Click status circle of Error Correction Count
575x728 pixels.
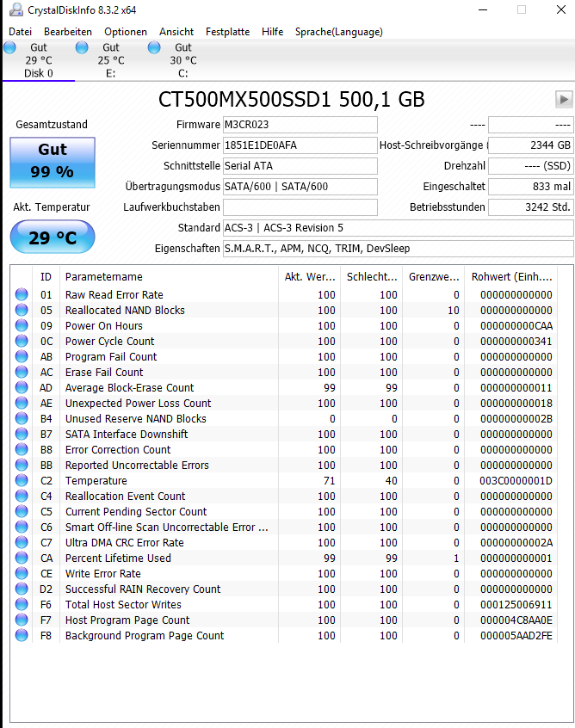(22, 449)
